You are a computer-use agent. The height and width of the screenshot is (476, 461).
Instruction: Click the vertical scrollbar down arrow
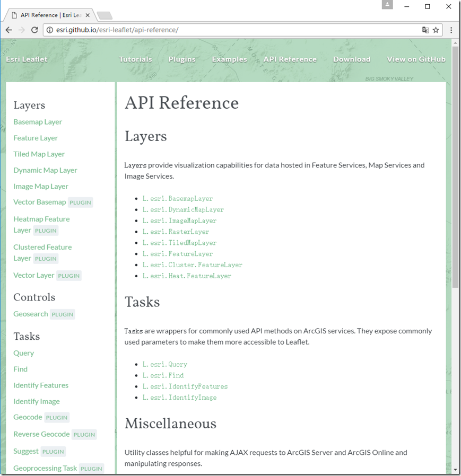455,470
